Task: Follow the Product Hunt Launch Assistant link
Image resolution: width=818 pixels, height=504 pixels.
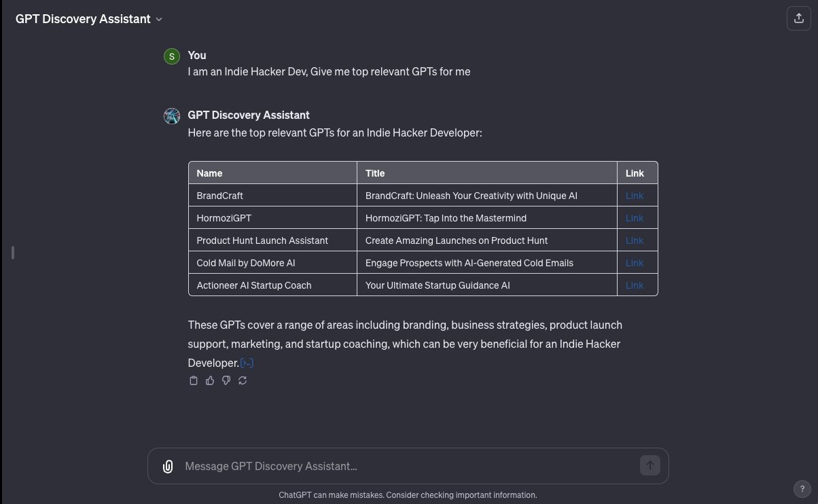Action: click(x=635, y=240)
